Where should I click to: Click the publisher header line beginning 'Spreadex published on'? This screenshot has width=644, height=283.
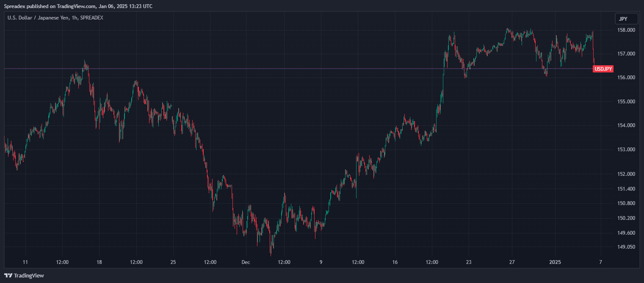click(x=78, y=6)
